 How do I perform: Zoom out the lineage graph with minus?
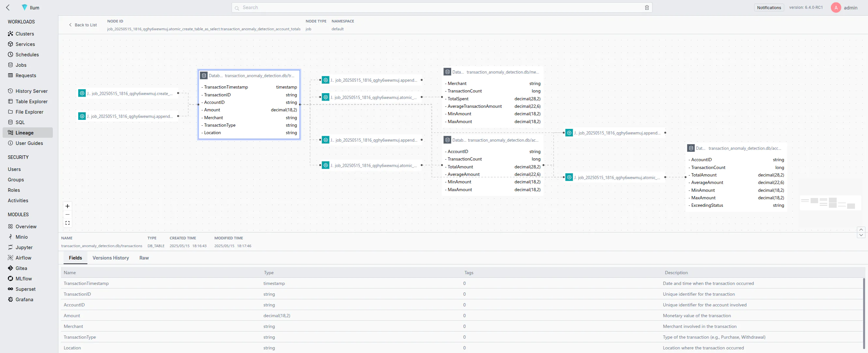tap(67, 214)
